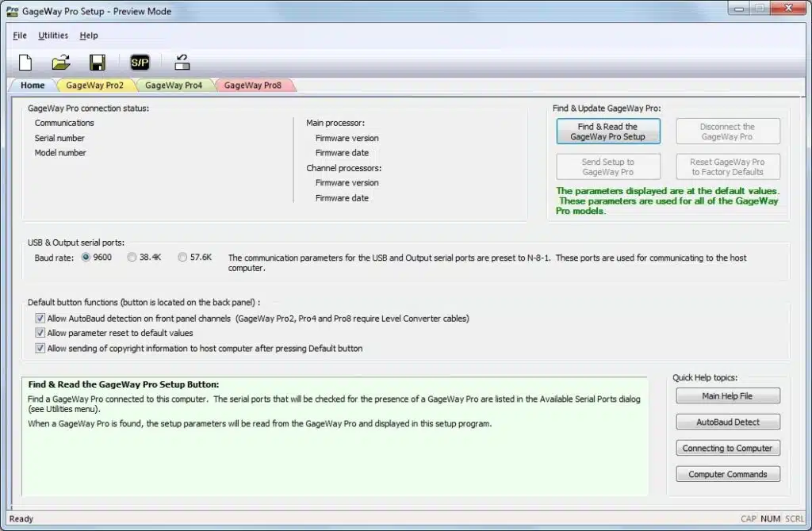The height and width of the screenshot is (531, 812).
Task: Toggle Allow parameter reset to default values
Action: point(40,333)
